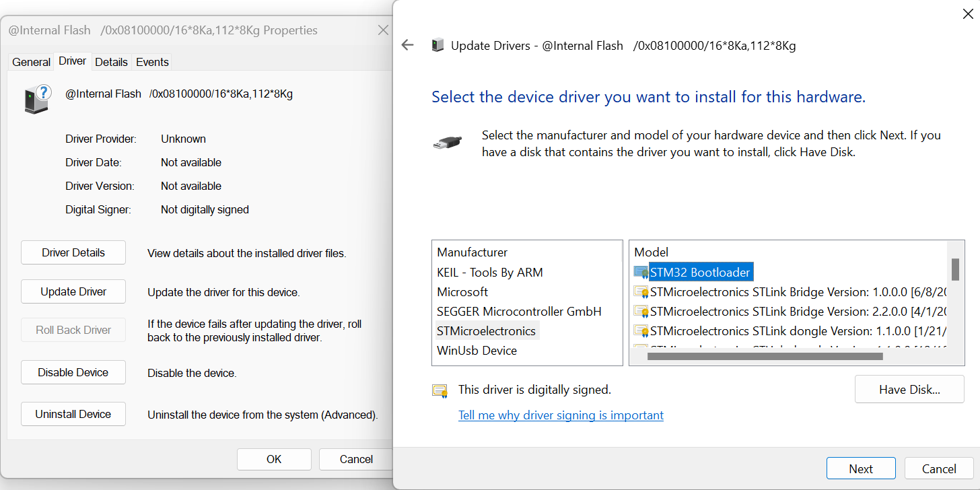Click the STLink Bridge 1.0.0.0 certificate icon
Viewport: 980px width, 490px height.
641,292
